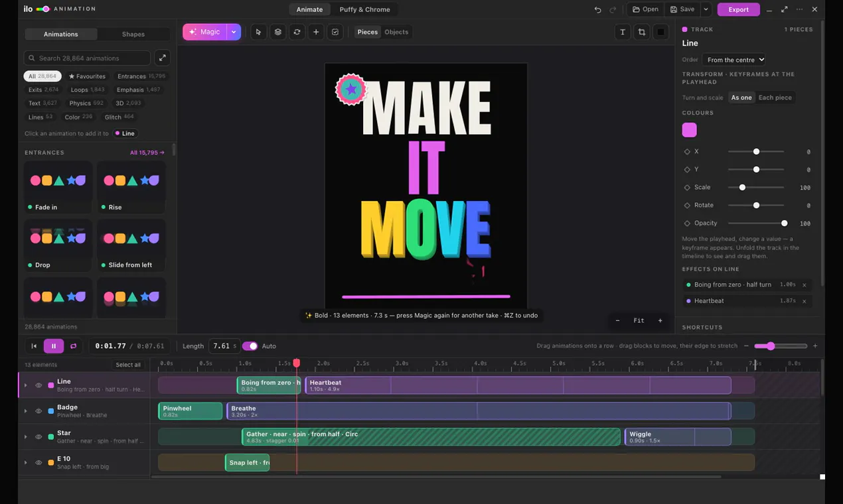Choose Each piece for turn and scale
The image size is (843, 504).
[x=775, y=97]
